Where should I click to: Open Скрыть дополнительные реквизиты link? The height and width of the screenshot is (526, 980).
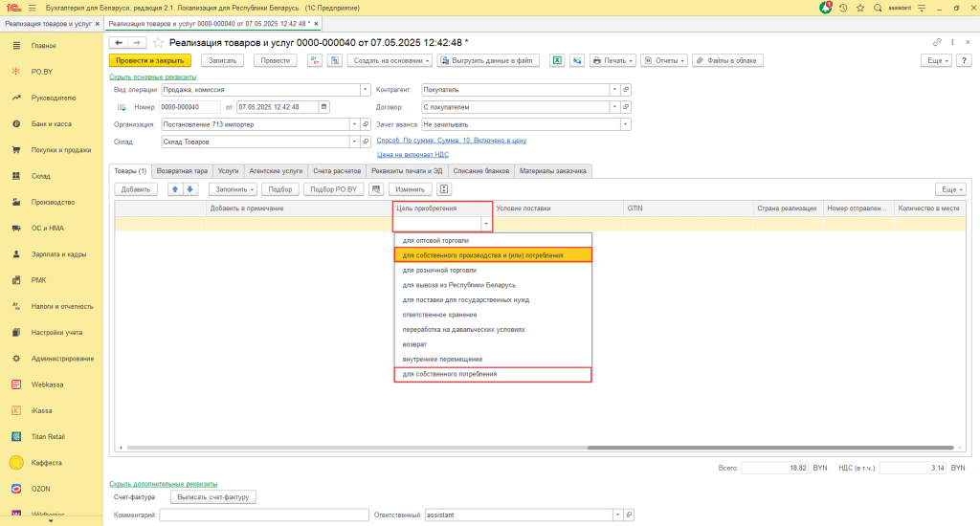[163, 484]
